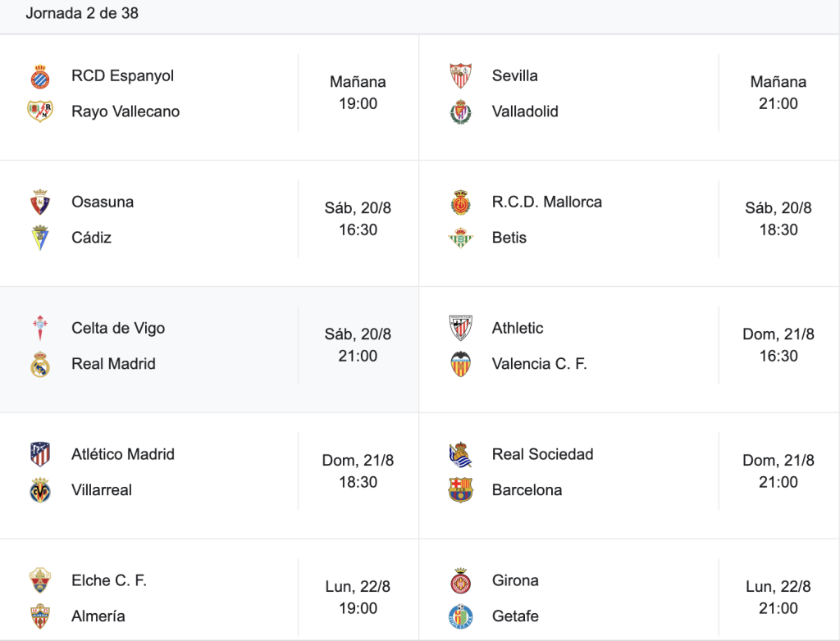Click the Rayo Vallecano crest icon
Viewport: 840px width, 641px height.
pyautogui.click(x=40, y=111)
